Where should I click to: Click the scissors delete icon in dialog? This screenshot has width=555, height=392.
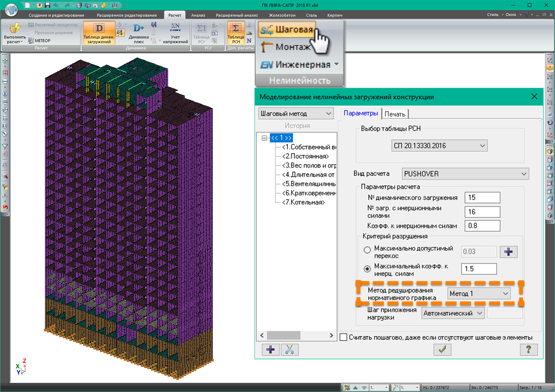[289, 350]
